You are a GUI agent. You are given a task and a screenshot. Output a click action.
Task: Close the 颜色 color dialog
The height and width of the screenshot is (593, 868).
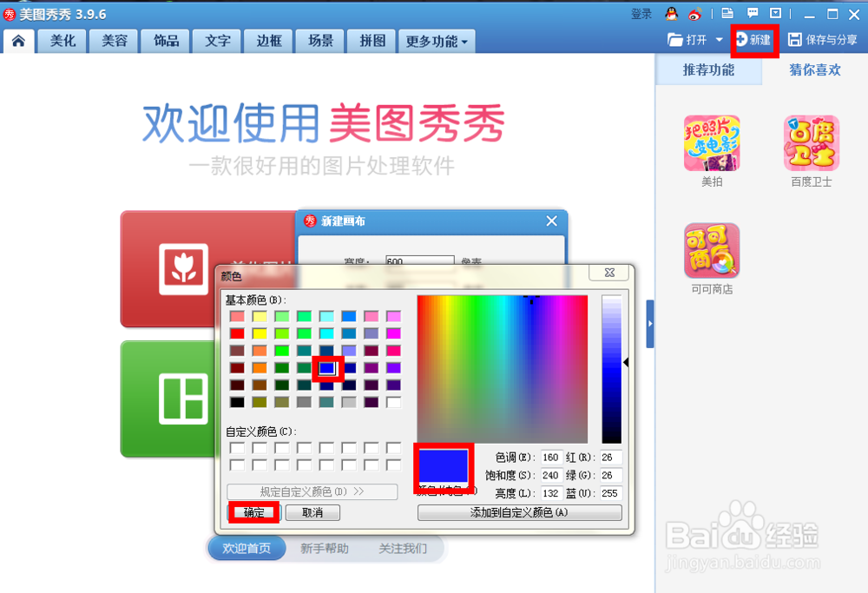(609, 273)
